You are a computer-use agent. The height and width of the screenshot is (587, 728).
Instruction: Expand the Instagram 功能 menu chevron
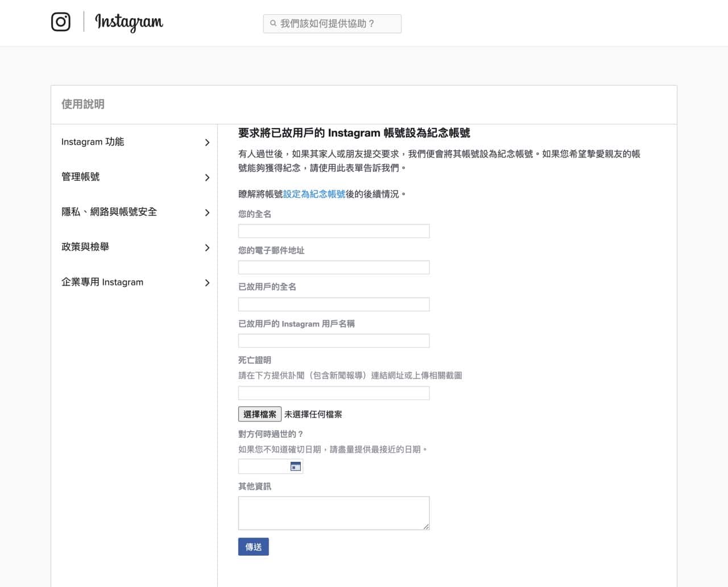(207, 142)
